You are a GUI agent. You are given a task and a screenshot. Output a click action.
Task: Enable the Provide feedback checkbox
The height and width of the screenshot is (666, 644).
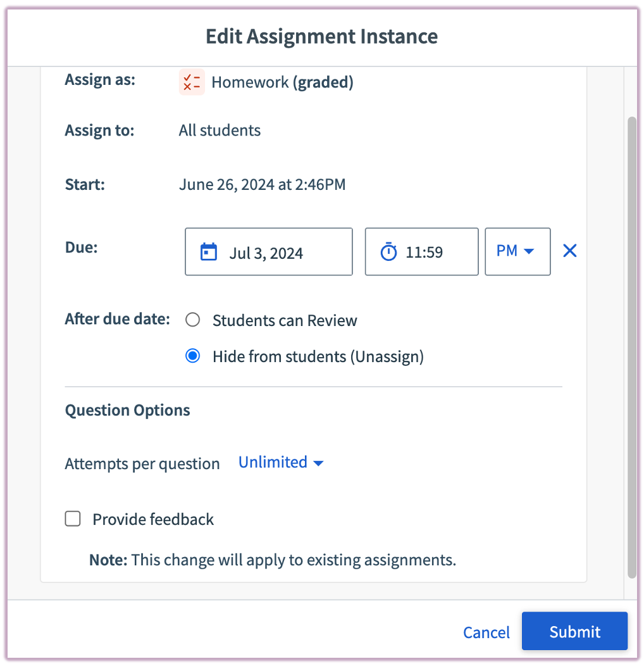coord(72,518)
